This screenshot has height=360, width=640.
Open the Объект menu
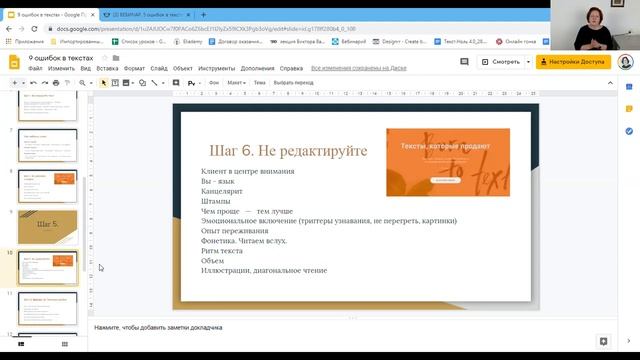coord(182,69)
